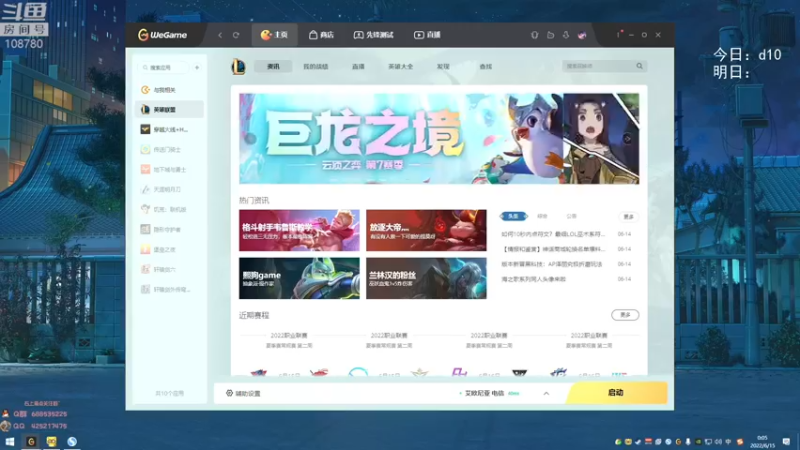Open the 【情报和鉴赏】 news item

coord(554,249)
